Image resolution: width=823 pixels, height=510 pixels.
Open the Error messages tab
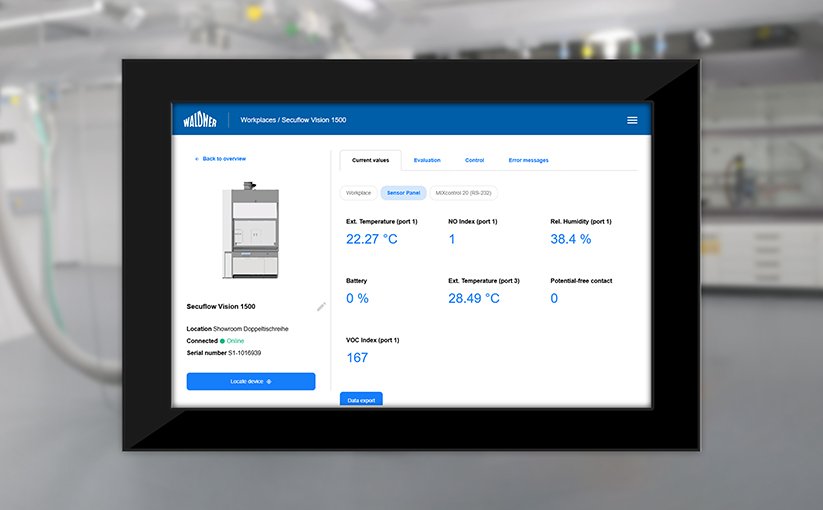[x=529, y=160]
